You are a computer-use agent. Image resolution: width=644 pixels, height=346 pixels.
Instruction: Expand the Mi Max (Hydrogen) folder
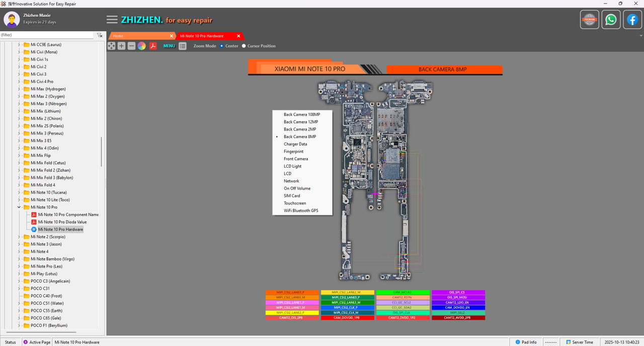click(19, 89)
